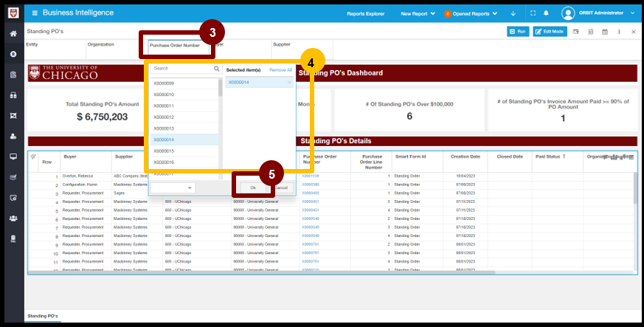Open the ORBIT Administrator account menu chevron
The width and height of the screenshot is (644, 327).
click(x=632, y=13)
